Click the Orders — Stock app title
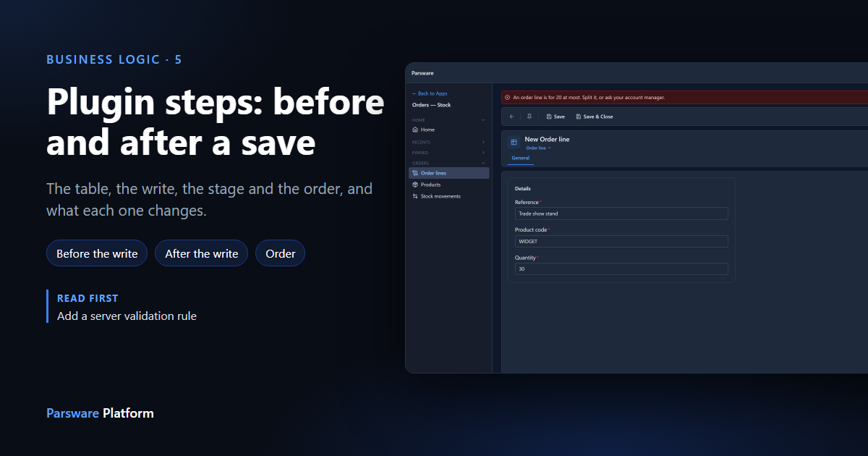Screen dimensions: 868x456 pyautogui.click(x=431, y=105)
